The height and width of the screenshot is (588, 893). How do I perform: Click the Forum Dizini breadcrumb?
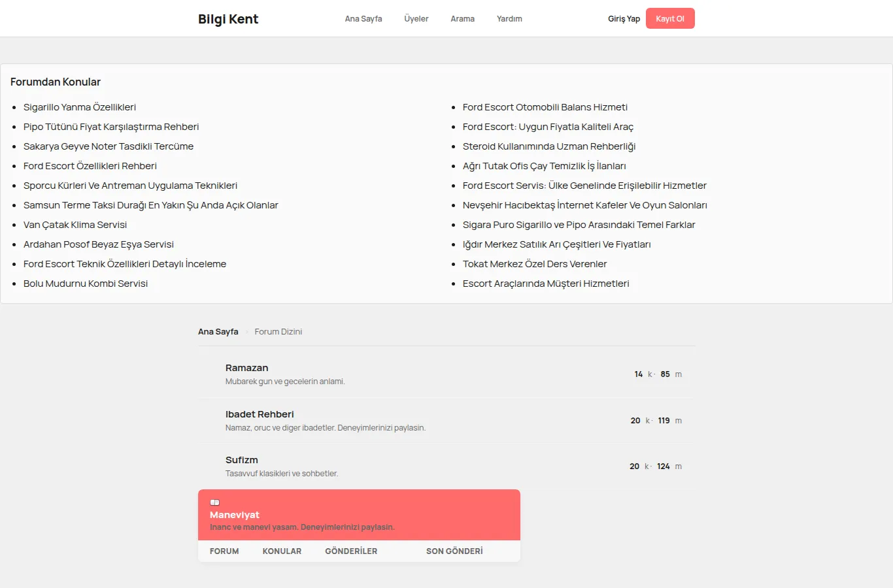coord(278,332)
